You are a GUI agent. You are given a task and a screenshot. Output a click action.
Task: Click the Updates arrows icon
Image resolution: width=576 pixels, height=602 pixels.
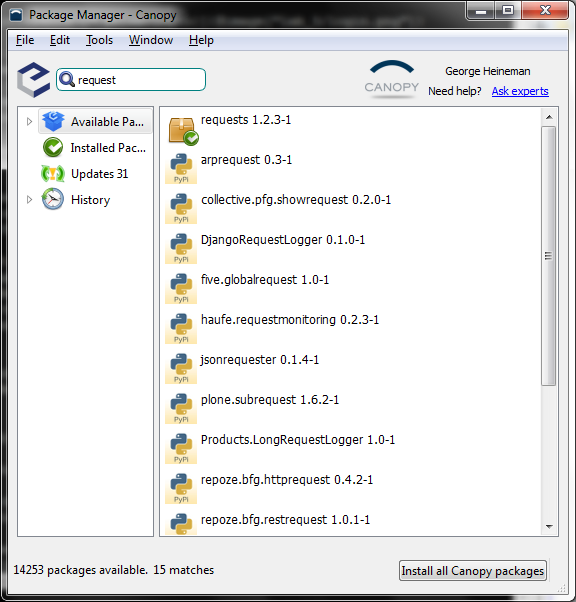pos(53,174)
